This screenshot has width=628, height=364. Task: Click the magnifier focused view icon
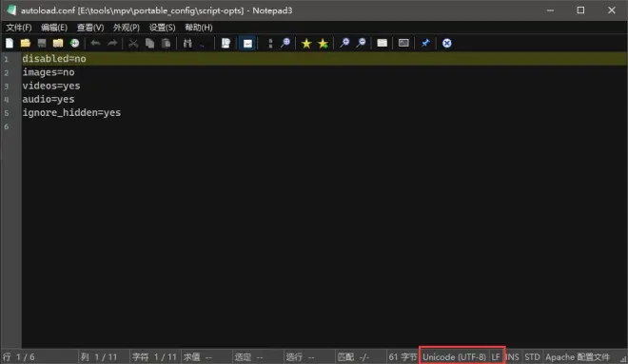[285, 43]
